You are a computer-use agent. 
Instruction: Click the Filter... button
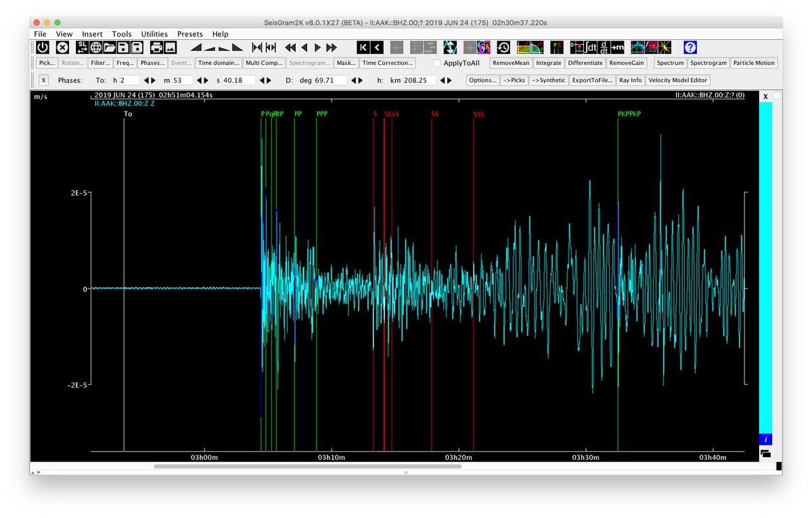click(101, 63)
